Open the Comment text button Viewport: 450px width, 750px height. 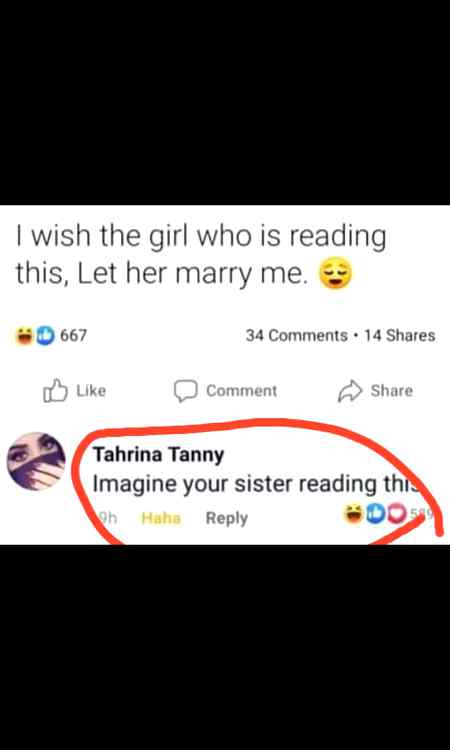241,391
